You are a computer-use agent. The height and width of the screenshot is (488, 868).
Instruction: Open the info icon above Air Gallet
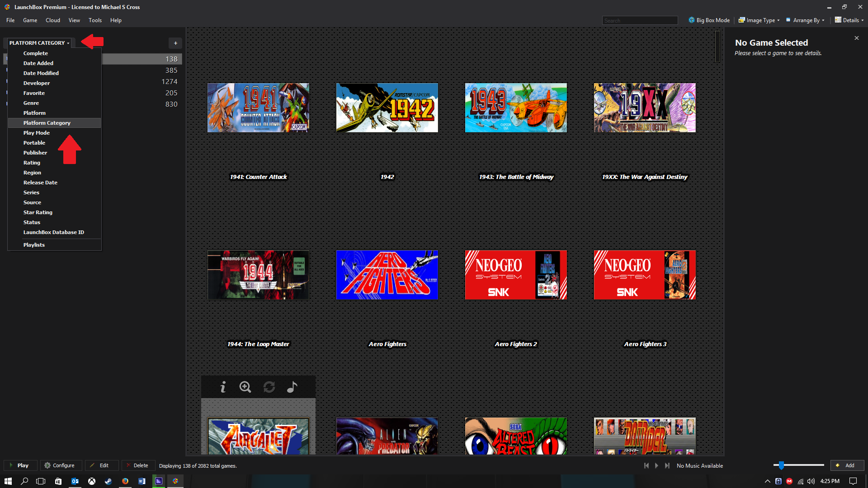click(x=223, y=387)
